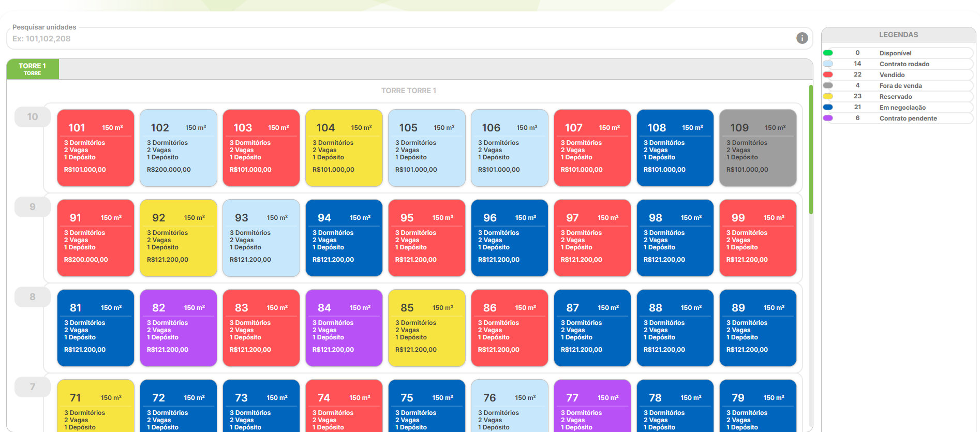
Task: Select the Contrato rodado legend label
Action: 904,64
